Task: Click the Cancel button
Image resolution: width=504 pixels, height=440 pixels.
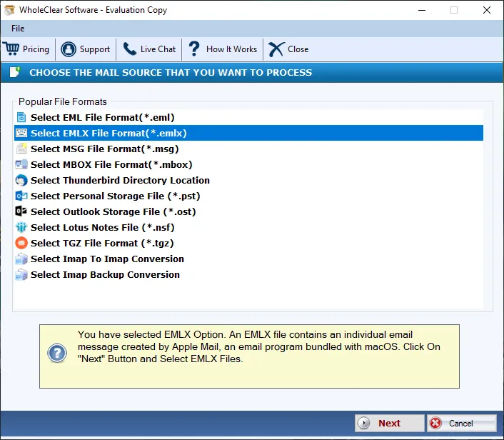Action: coord(462,423)
